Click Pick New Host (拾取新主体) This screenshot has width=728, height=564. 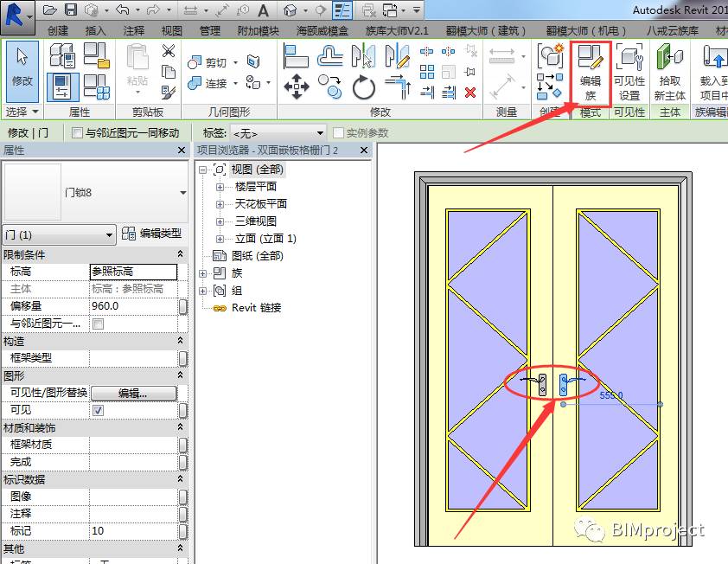669,73
